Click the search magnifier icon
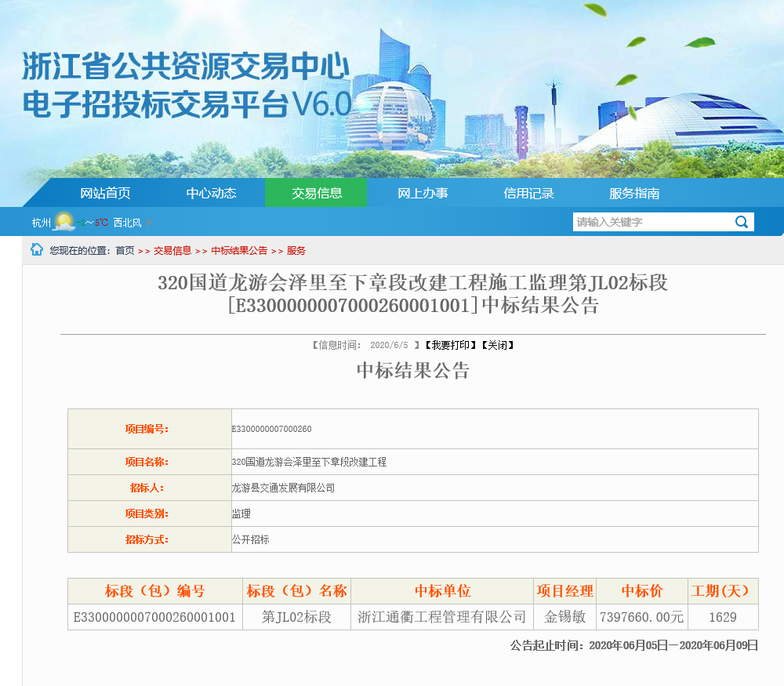The width and height of the screenshot is (784, 686). pyautogui.click(x=741, y=222)
